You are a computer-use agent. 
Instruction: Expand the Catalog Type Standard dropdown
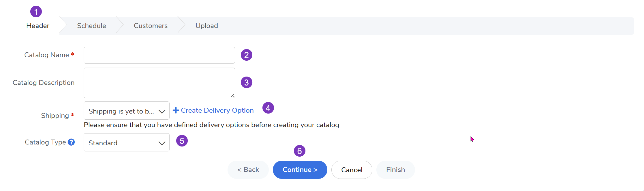[127, 142]
